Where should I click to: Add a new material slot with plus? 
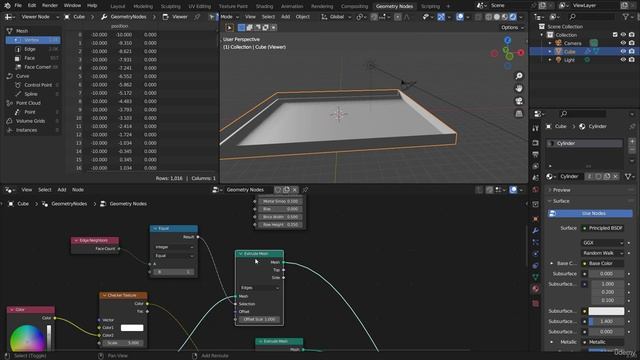point(632,142)
